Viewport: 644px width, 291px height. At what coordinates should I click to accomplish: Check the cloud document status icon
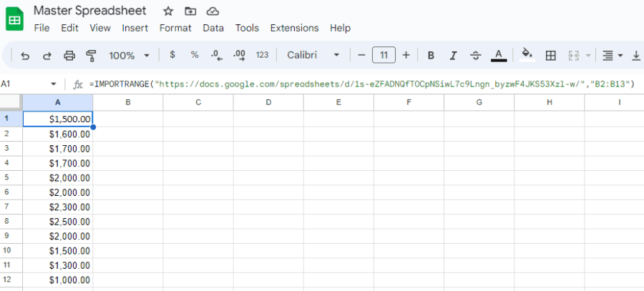click(213, 11)
